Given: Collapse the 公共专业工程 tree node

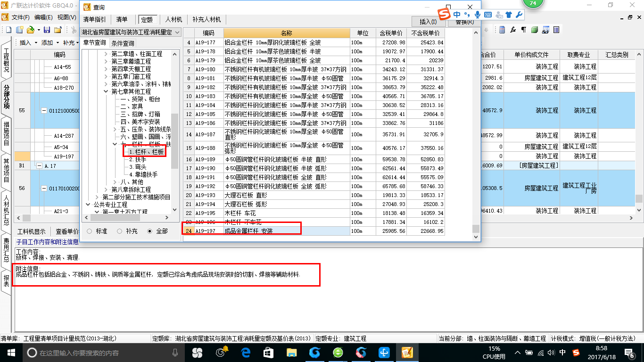Looking at the screenshot, I should [x=88, y=205].
